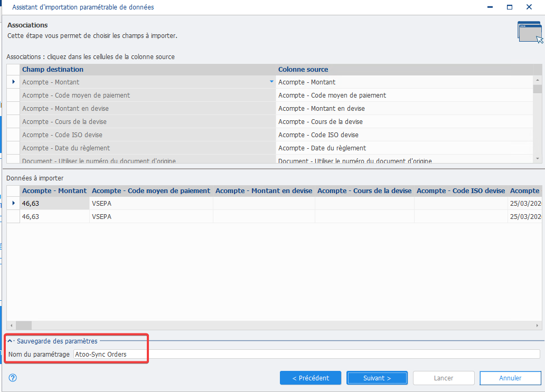Select source cell Acompte - Montant en devise

(x=404, y=108)
